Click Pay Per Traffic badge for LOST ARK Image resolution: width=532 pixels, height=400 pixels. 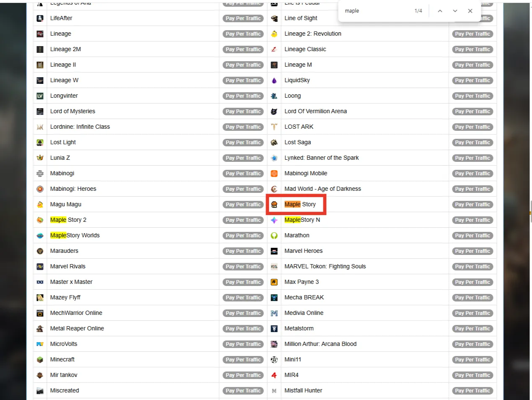point(473,127)
